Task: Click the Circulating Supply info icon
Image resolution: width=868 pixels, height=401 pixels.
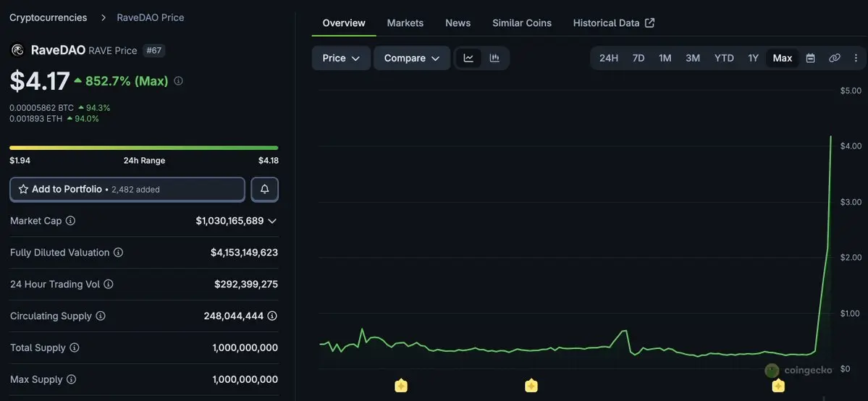Action: pos(100,316)
